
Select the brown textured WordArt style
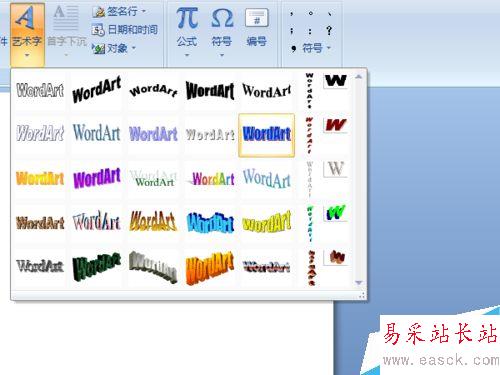tap(40, 222)
